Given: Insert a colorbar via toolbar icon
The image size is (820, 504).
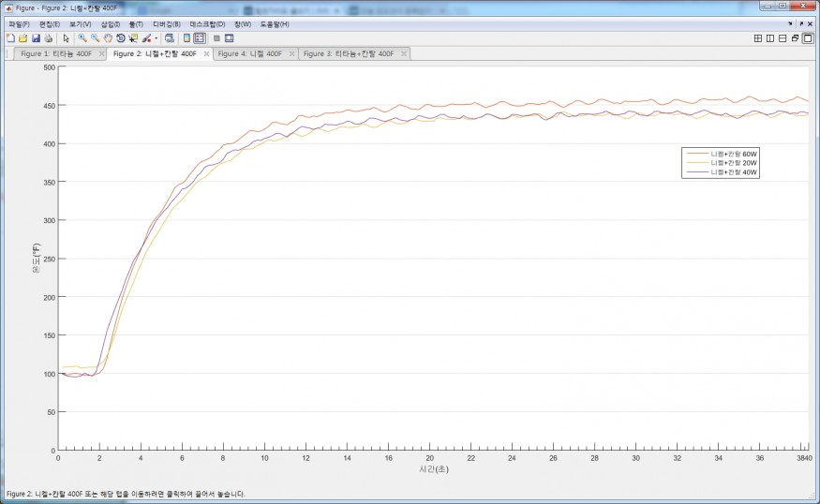Looking at the screenshot, I should pos(186,38).
